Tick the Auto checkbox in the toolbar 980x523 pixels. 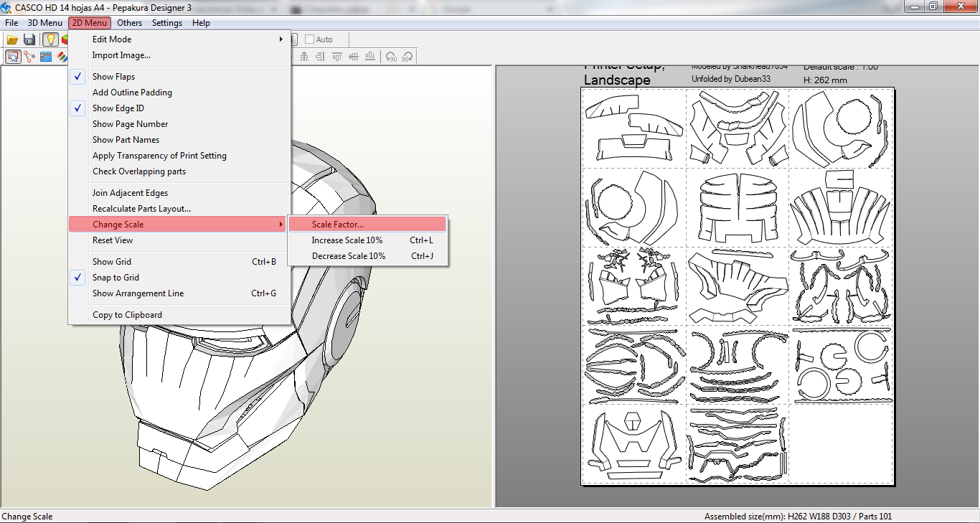click(310, 39)
